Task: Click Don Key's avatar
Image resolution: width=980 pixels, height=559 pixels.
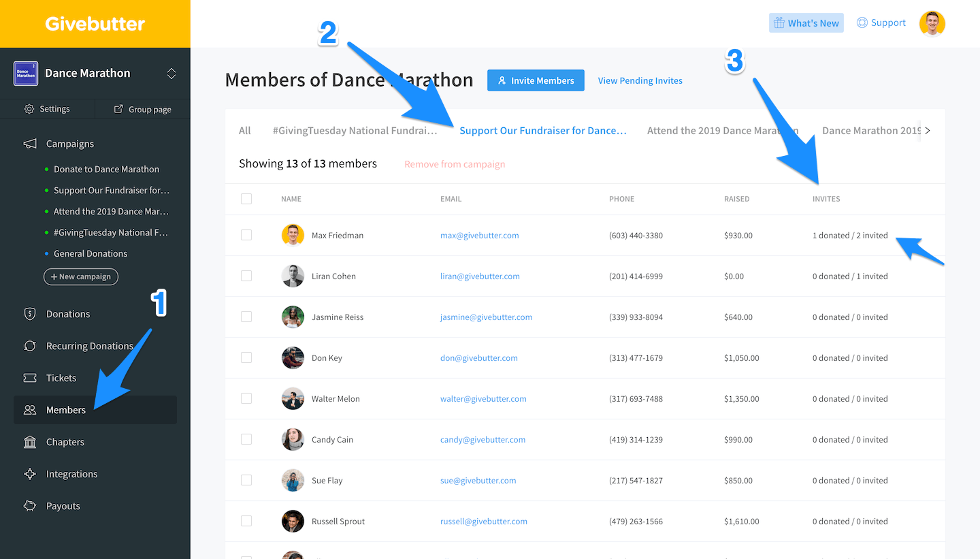Action: 293,357
